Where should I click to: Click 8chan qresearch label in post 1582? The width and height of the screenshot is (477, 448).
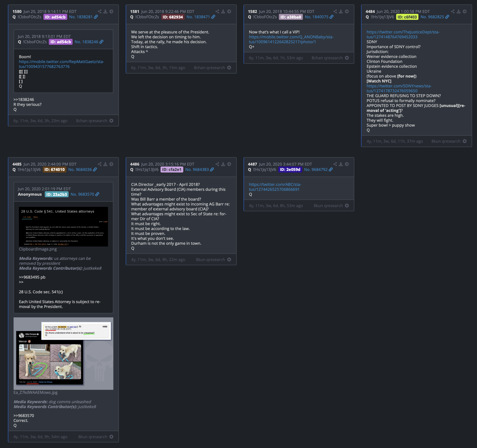pos(327,58)
